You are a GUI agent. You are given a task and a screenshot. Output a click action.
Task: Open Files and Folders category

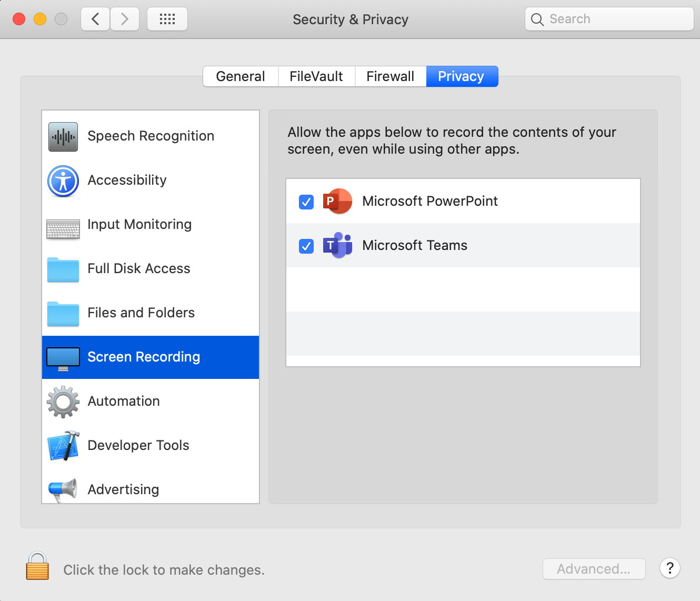point(151,313)
